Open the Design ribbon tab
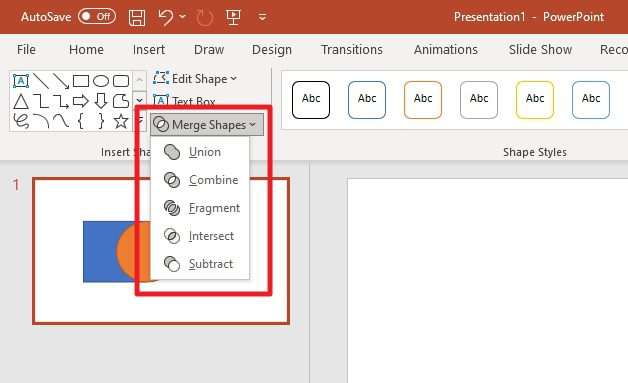628x383 pixels. click(x=272, y=50)
